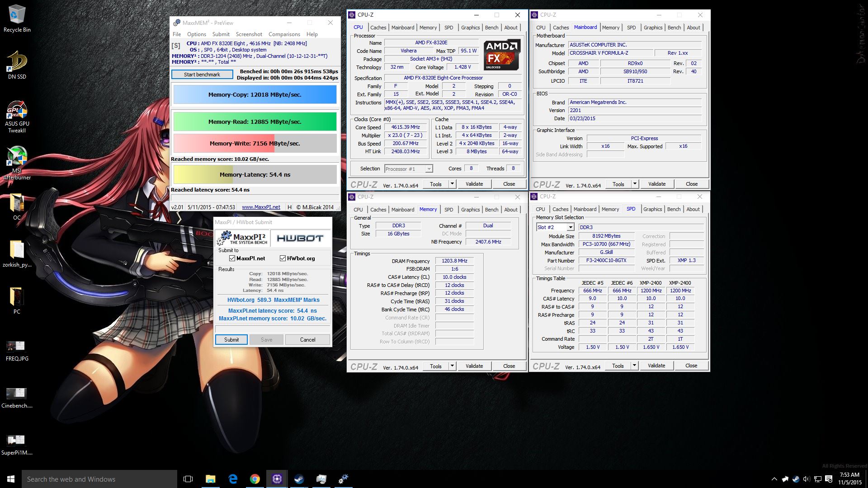Launch Microsoft Edge from taskbar
868x488 pixels.
(233, 479)
